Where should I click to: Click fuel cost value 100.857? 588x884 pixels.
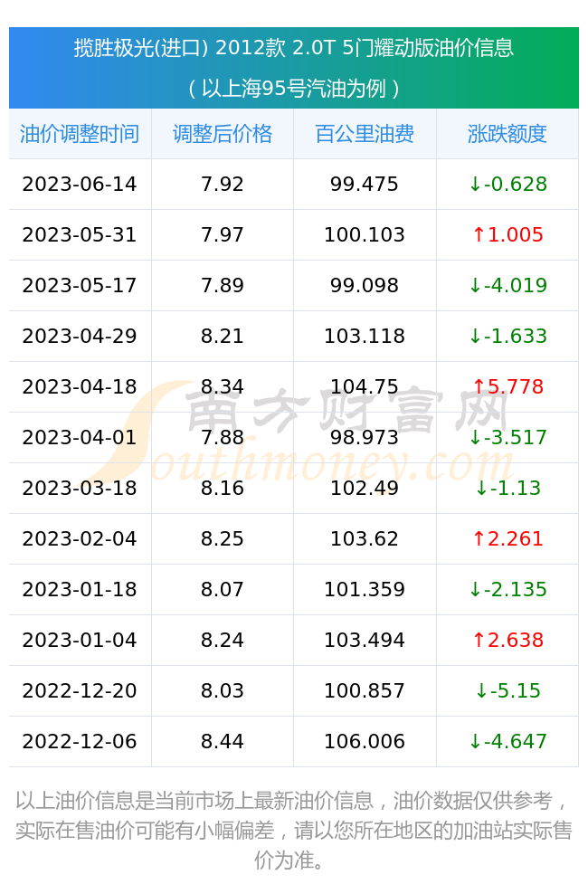point(365,691)
